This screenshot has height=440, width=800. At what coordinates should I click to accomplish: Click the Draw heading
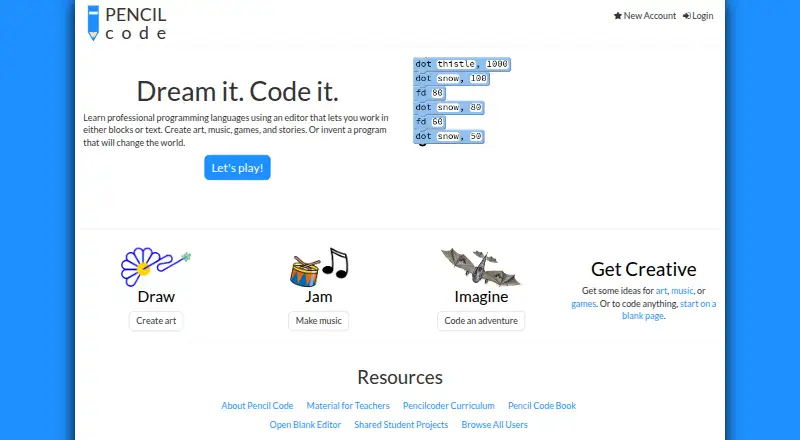(156, 297)
